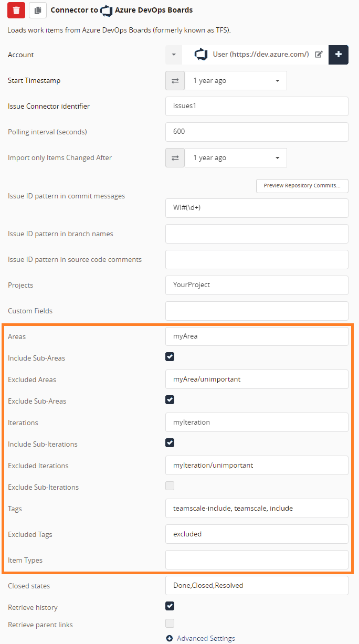Open Start Timestamp '1 year ago' dropdown
The image size is (359, 644).
pyautogui.click(x=236, y=81)
